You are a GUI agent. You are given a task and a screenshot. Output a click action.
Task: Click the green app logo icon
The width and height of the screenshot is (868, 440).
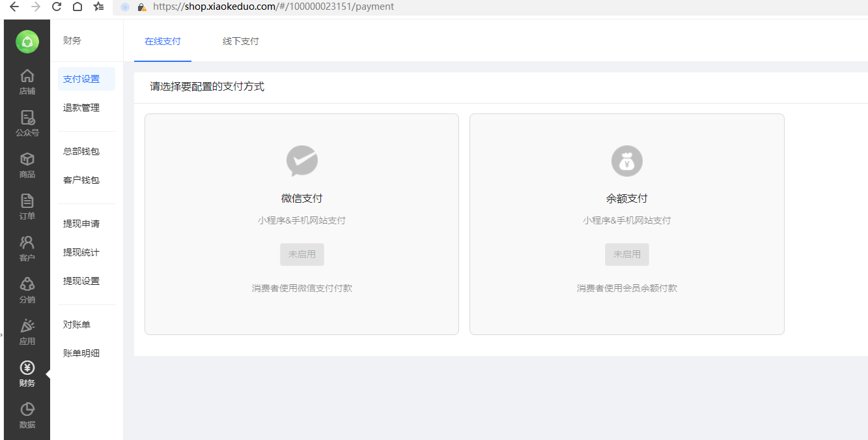27,42
